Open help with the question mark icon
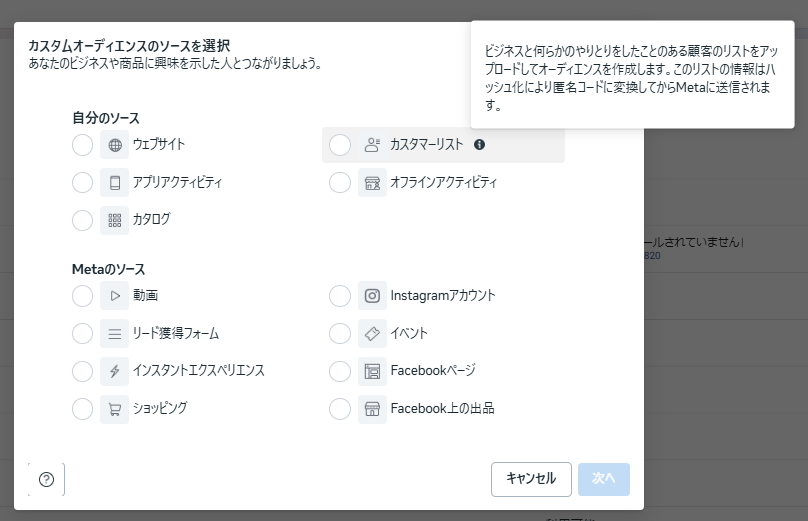This screenshot has width=808, height=521. click(46, 479)
